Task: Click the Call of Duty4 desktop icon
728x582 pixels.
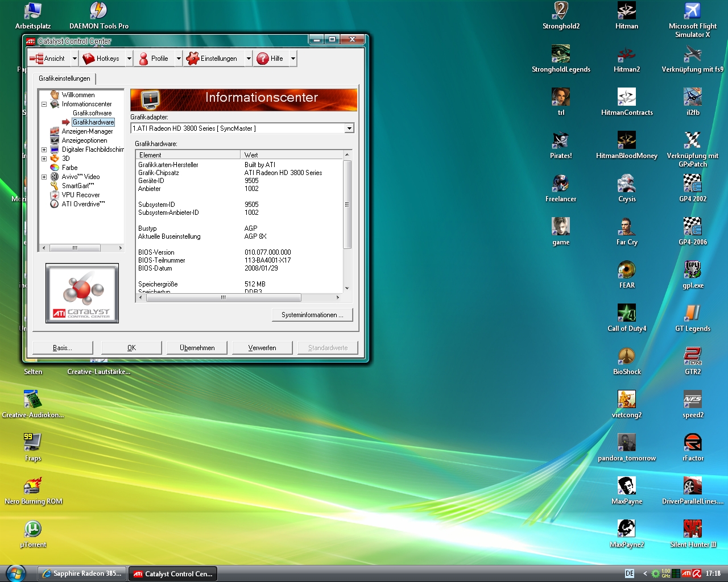Action: click(627, 318)
